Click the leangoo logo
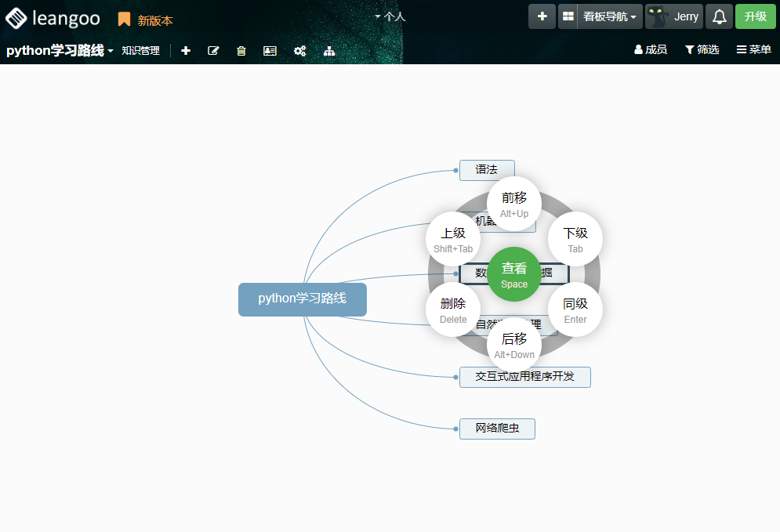The width and height of the screenshot is (780, 532). (53, 17)
